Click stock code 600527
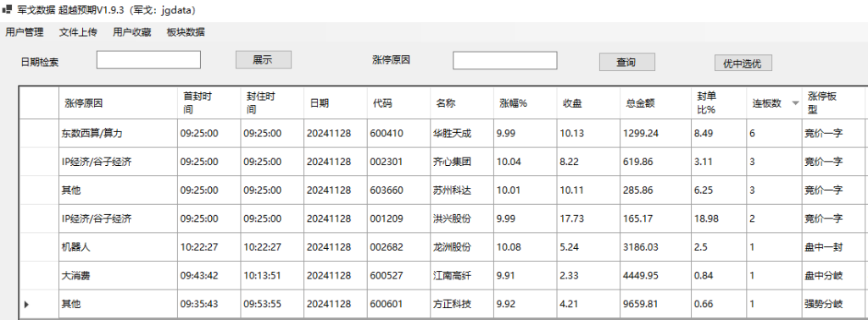The width and height of the screenshot is (868, 320). tap(398, 276)
